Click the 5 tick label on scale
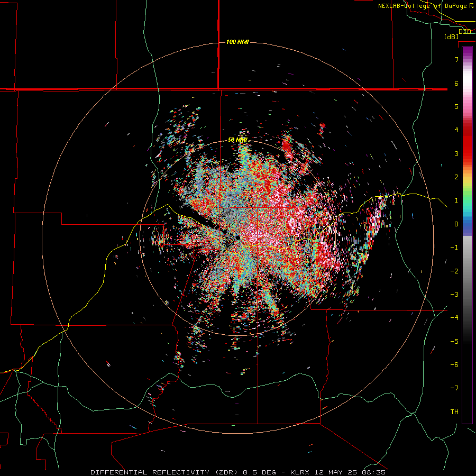476x476 pixels. coord(456,106)
